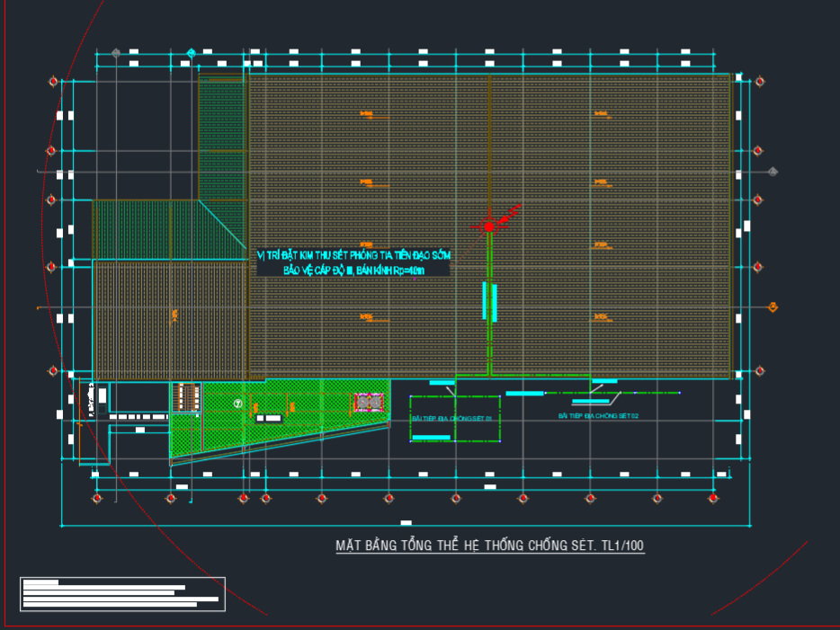Click the BÃI TIẾP ĐỊA CHỐNG SÉT 02 label
This screenshot has height=630, width=840.
point(597,416)
